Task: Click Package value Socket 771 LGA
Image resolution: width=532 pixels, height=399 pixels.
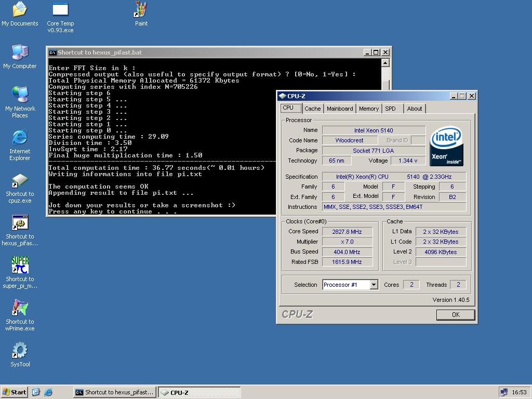Action: [374, 151]
